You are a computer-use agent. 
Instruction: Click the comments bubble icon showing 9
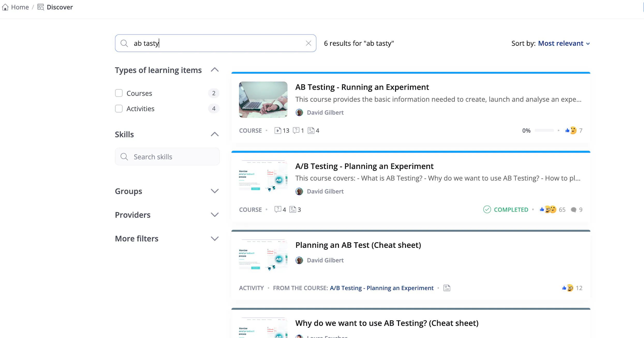[574, 210]
